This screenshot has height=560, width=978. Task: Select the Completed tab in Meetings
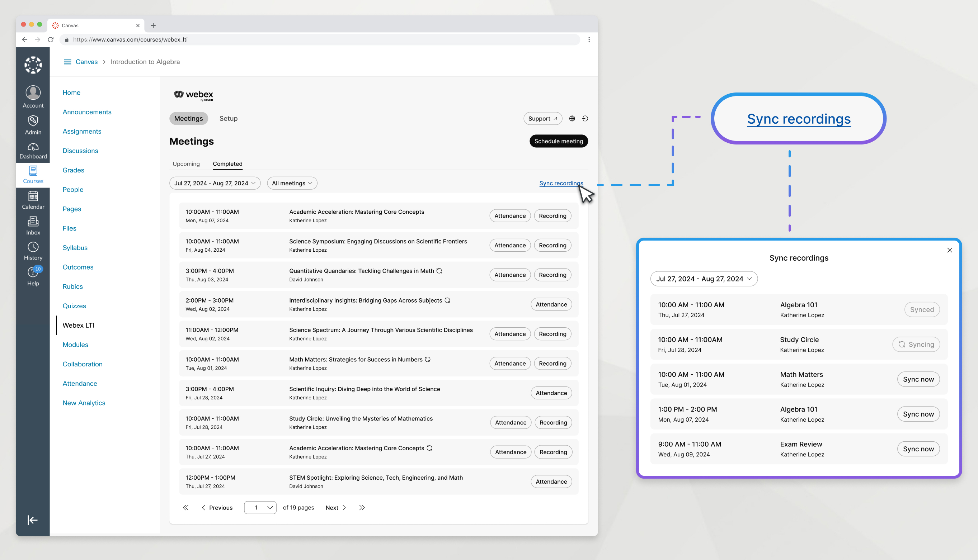coord(227,164)
